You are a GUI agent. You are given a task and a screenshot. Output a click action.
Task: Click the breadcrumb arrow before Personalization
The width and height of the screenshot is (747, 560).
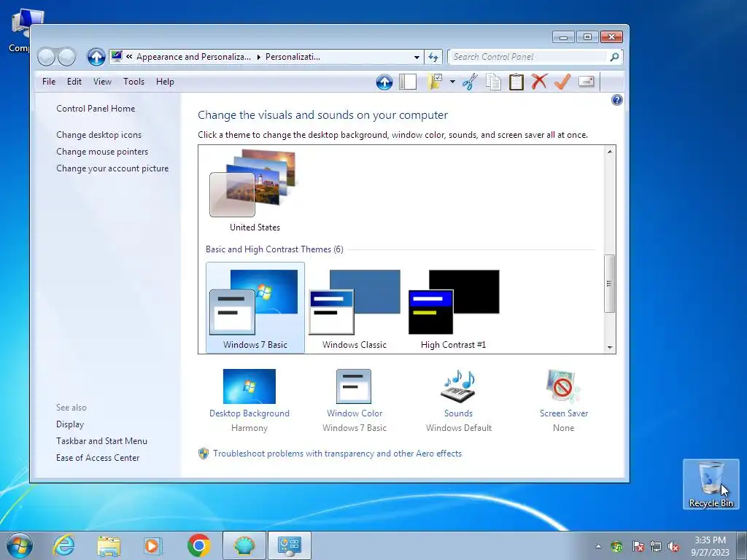pyautogui.click(x=259, y=57)
